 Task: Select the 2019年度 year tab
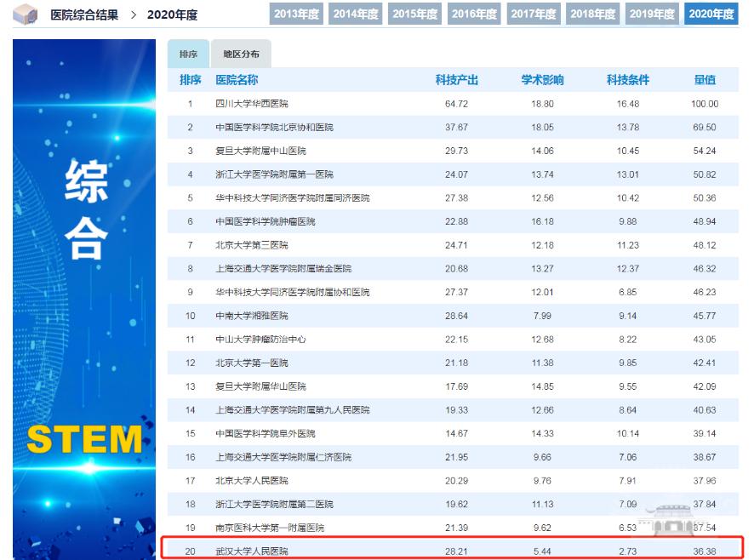click(652, 14)
